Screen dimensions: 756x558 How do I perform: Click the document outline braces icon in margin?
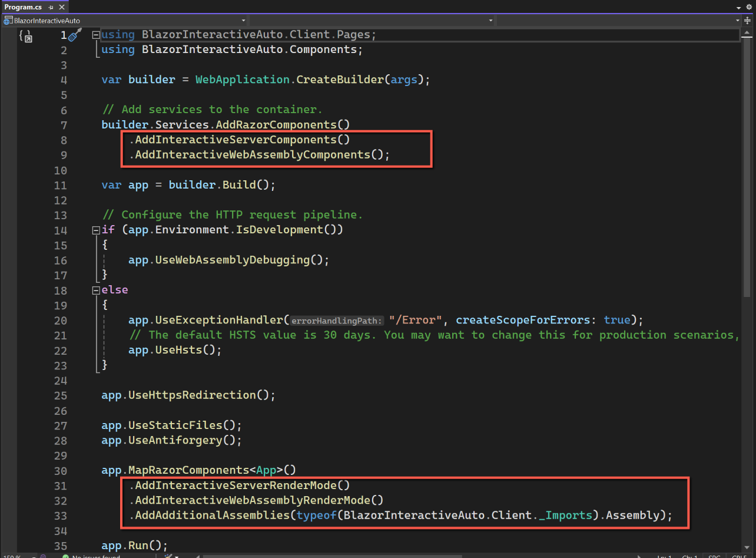(24, 36)
